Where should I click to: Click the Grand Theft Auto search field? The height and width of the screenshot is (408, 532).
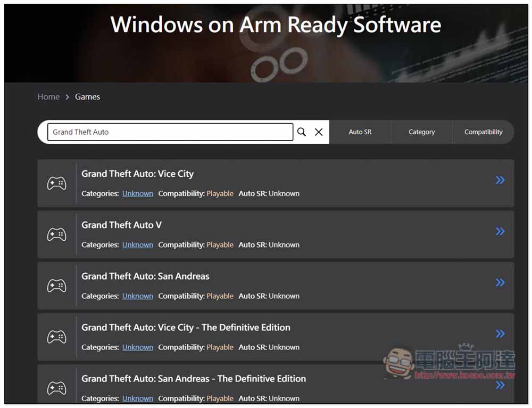click(x=170, y=132)
